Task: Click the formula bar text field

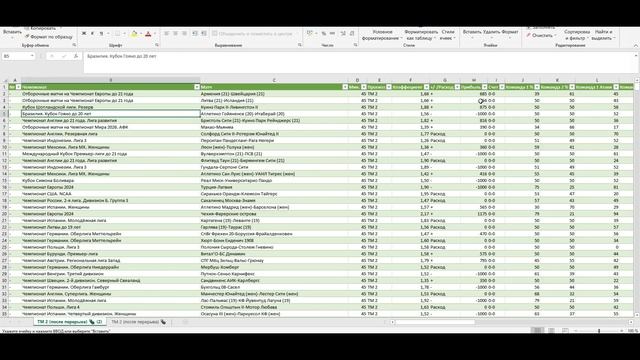Action: pyautogui.click(x=358, y=62)
